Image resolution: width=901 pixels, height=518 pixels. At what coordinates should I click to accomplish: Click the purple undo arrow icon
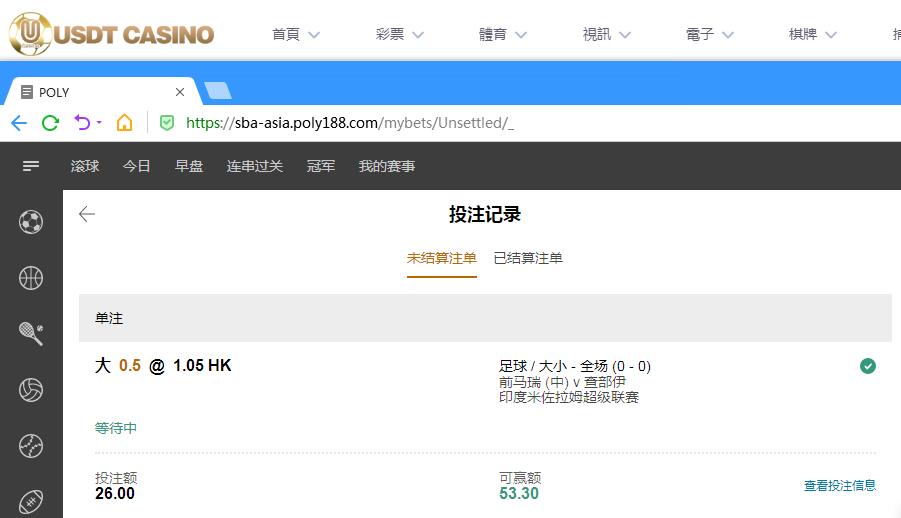click(83, 122)
